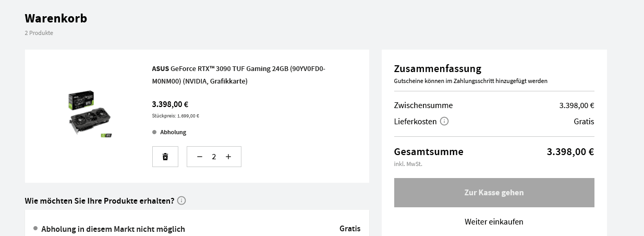Open info icon next to Lieferkosten
Screen dimensions: 644x236
click(x=444, y=121)
